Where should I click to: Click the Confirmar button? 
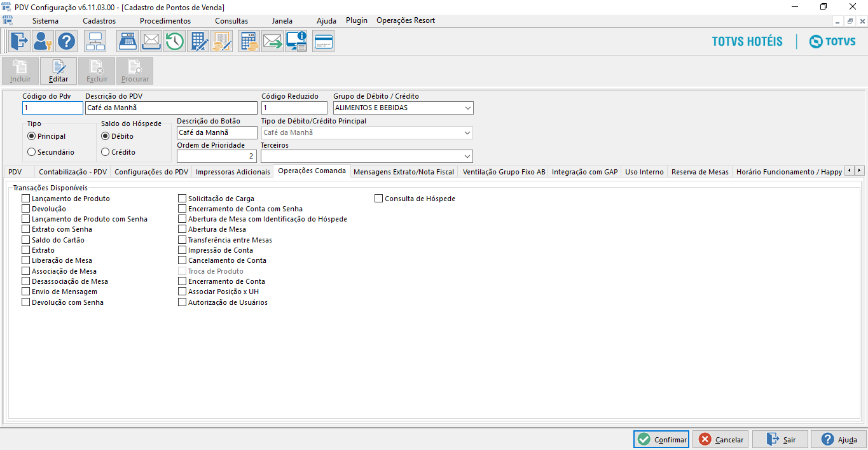click(661, 439)
